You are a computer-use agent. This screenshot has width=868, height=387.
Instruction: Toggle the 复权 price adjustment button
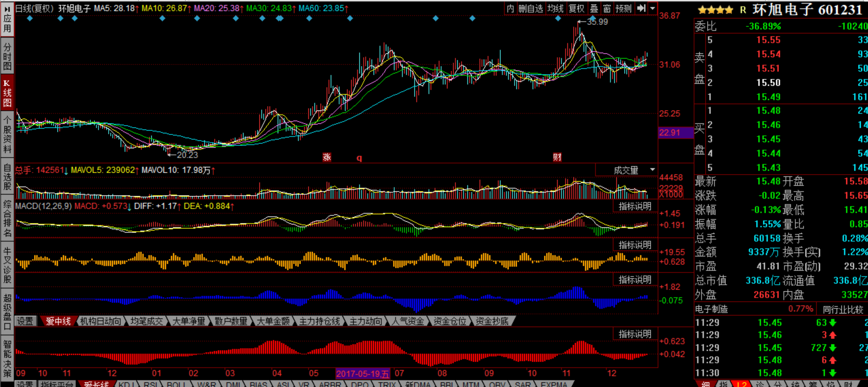[x=577, y=8]
